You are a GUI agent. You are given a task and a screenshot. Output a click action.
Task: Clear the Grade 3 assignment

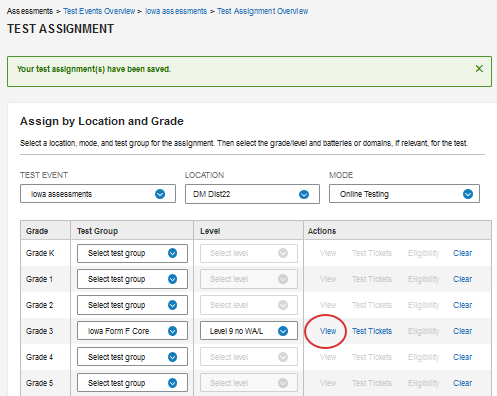tap(462, 331)
